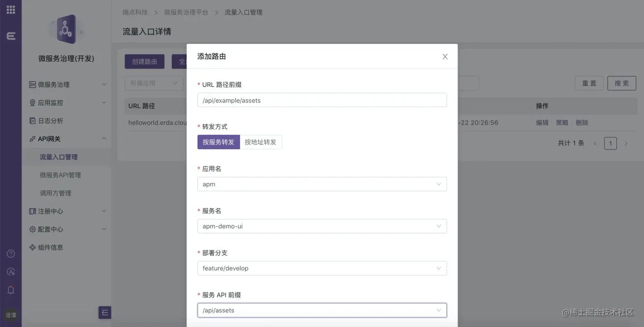Expand the 配置中心 sidebar menu
The width and height of the screenshot is (644, 327).
coord(67,229)
